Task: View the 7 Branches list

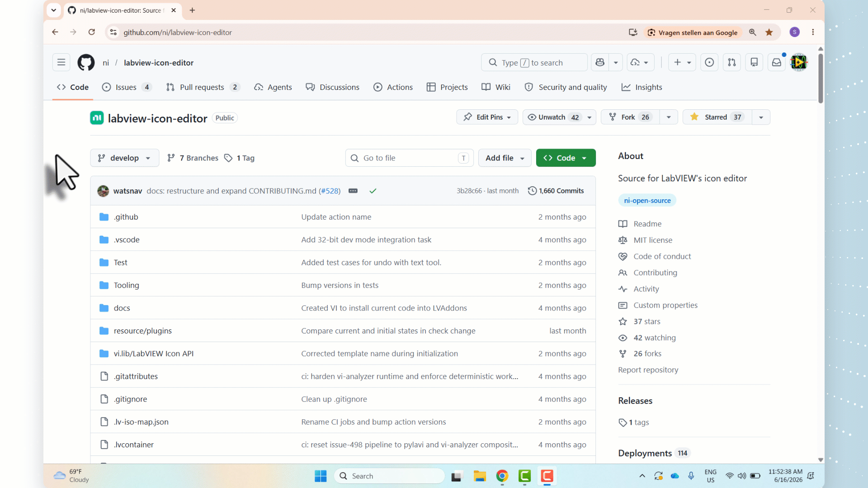Action: pyautogui.click(x=193, y=158)
